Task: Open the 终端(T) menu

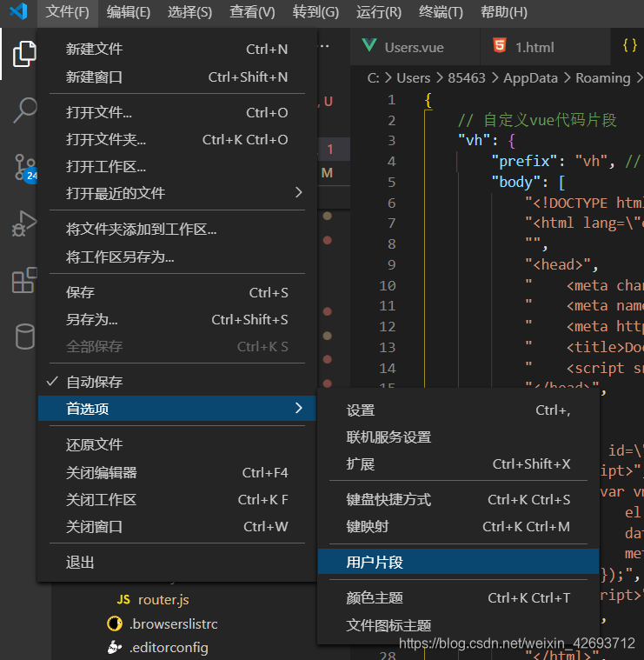Action: point(441,12)
